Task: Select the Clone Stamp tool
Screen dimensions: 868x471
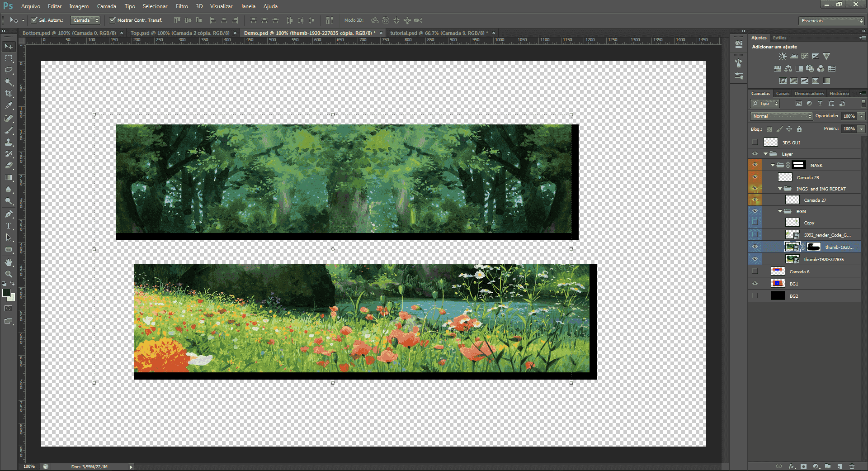Action: (x=9, y=142)
